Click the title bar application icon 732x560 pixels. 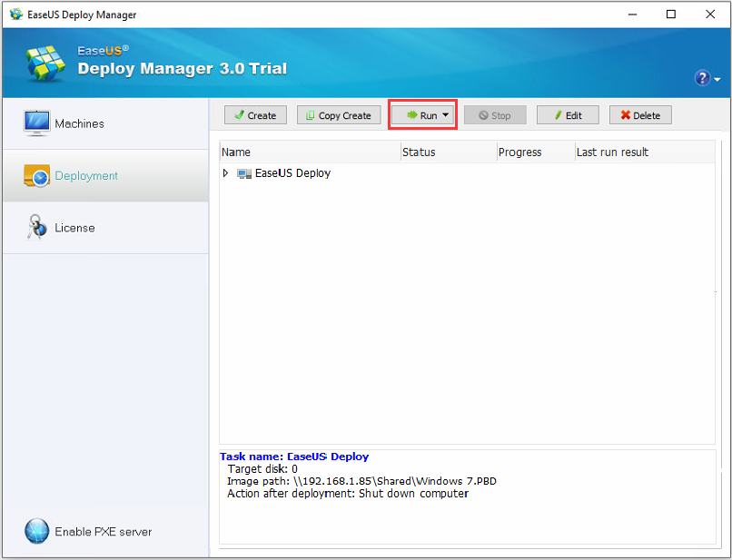click(15, 14)
